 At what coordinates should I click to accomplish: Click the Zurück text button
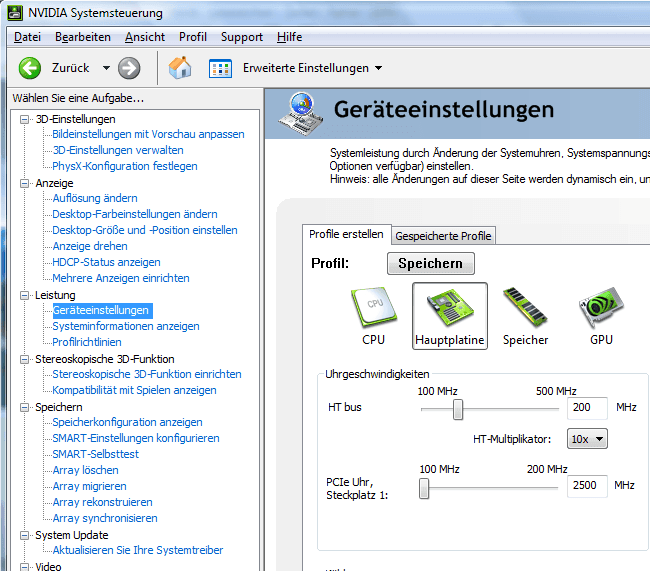70,68
